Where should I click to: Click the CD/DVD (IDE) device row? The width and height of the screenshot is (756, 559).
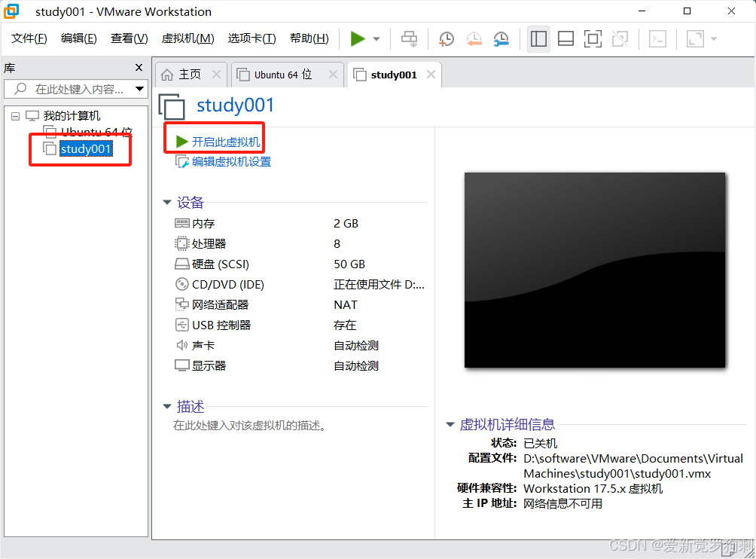300,285
